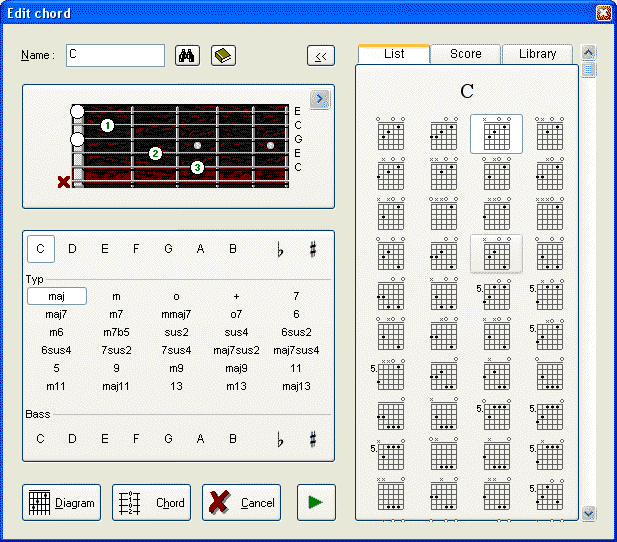Click the sharp symbol in root row
Image resolution: width=617 pixels, height=542 pixels.
(312, 249)
